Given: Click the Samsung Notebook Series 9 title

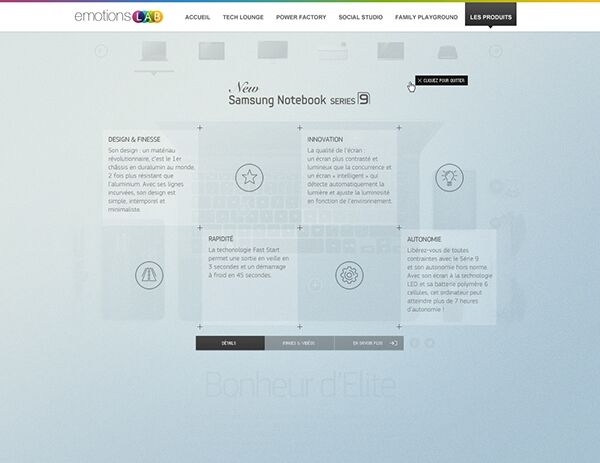Looking at the screenshot, I should tap(299, 94).
